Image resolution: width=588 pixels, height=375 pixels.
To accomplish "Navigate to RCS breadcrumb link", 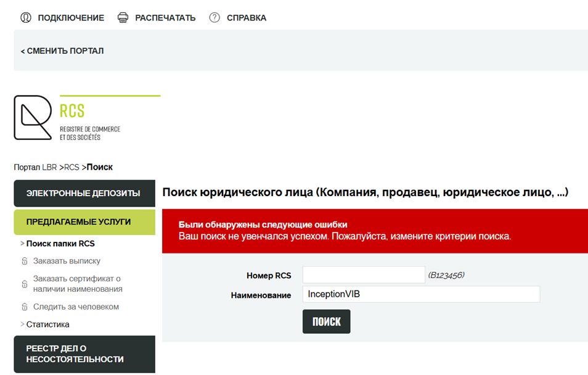I will point(71,167).
